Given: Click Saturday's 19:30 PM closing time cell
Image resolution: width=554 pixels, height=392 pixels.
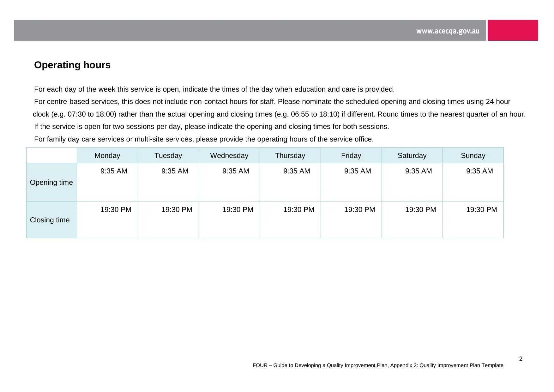Looking at the screenshot, I should 412,220.
